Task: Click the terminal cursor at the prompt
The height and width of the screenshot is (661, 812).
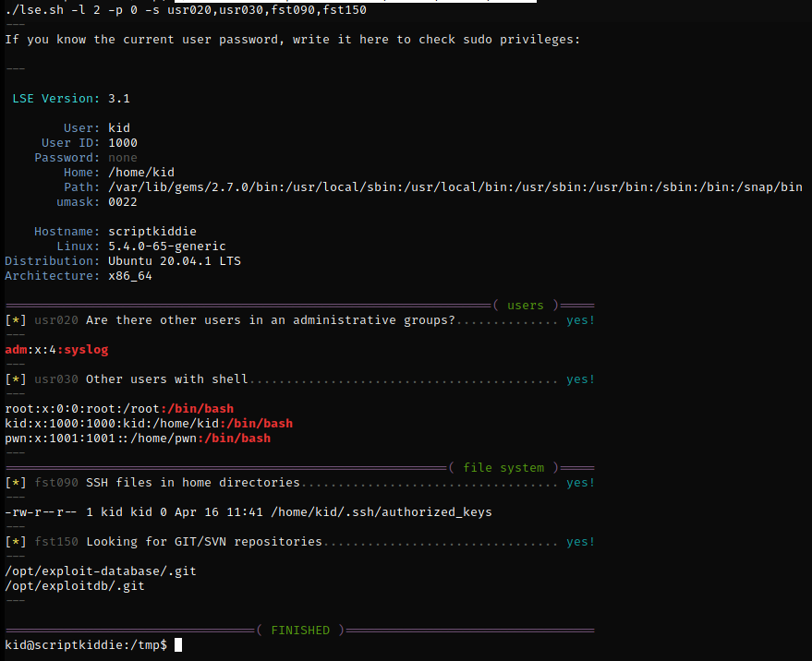Action: coord(178,645)
